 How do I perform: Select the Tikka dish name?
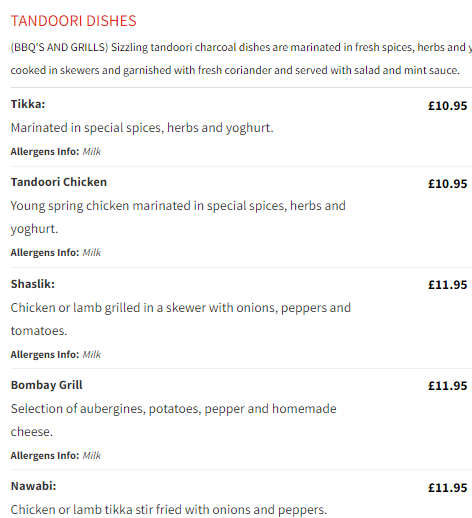coord(28,104)
